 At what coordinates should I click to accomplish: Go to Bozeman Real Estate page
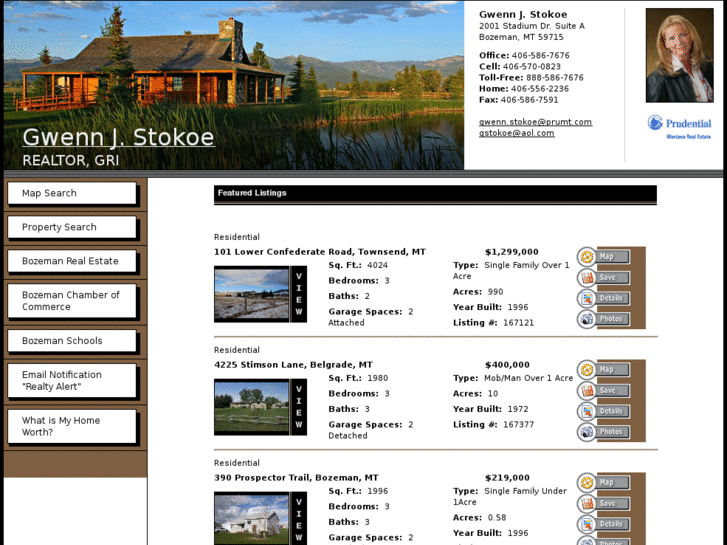72,261
